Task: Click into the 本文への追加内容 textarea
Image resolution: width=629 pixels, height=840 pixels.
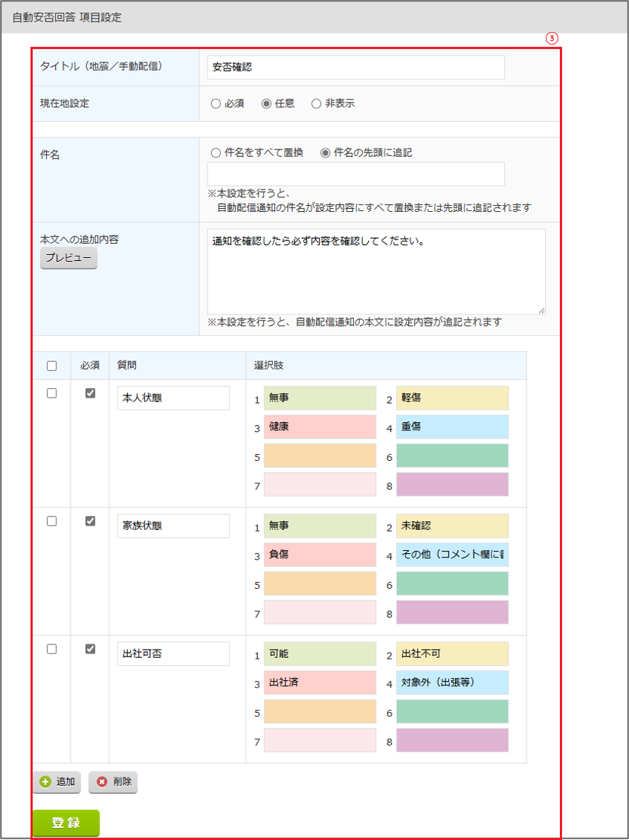Action: pos(376,271)
